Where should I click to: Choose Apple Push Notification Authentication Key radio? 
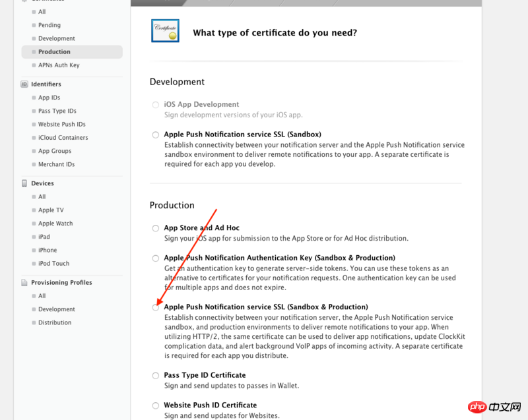click(155, 258)
